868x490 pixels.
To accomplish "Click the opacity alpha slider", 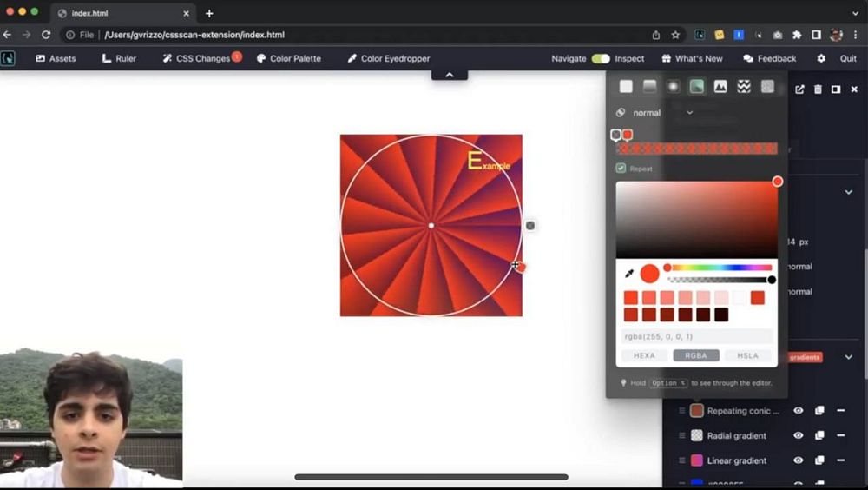I will [x=720, y=280].
